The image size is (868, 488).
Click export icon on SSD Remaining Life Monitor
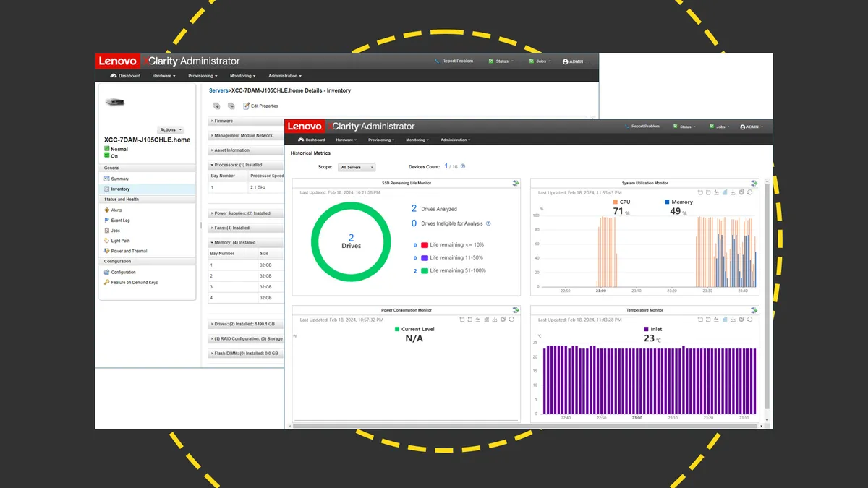tap(515, 184)
